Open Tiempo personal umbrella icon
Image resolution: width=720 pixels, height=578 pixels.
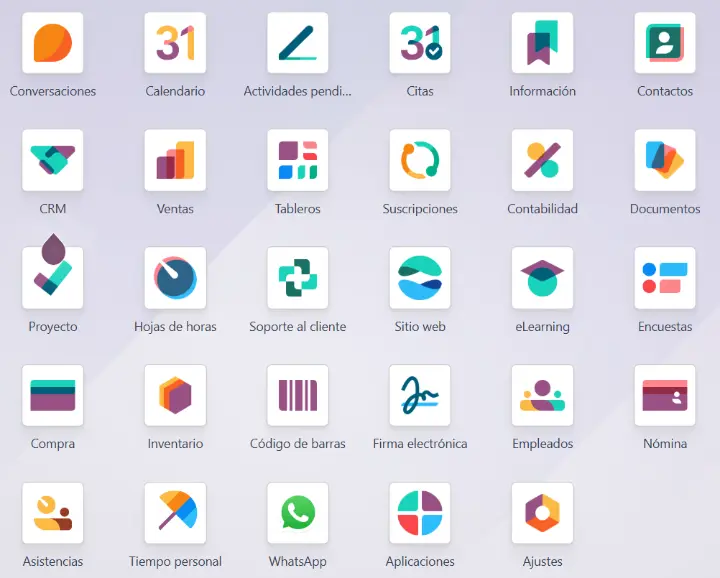[175, 513]
